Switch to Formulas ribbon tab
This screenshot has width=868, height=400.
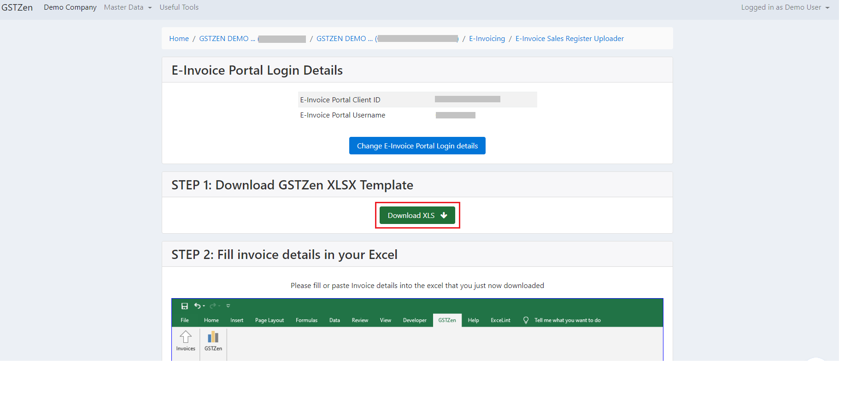tap(306, 320)
